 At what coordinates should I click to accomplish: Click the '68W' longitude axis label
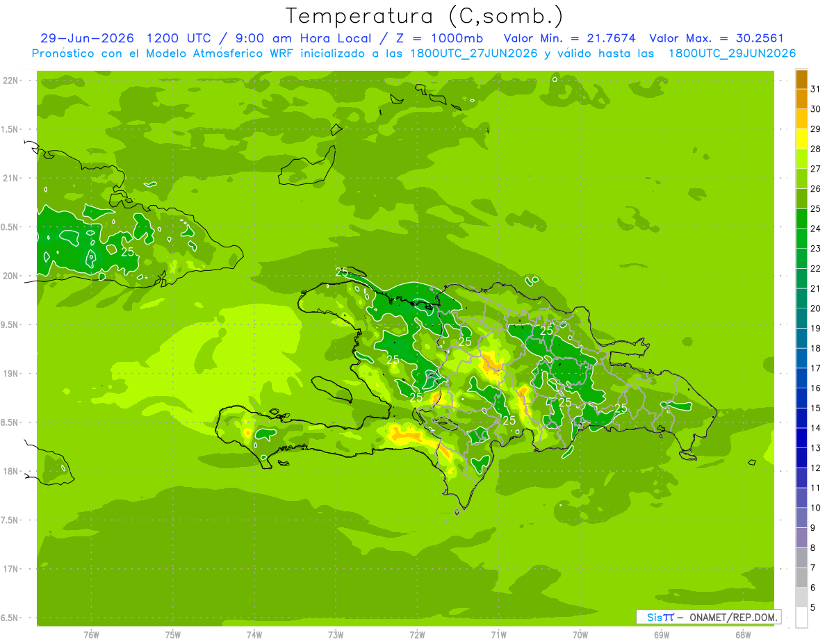[743, 635]
